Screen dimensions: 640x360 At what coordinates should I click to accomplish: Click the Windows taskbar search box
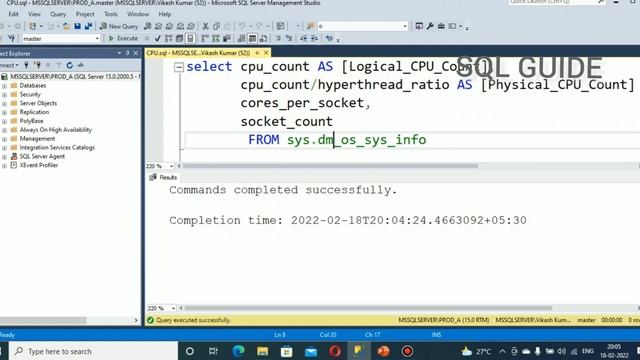point(94,351)
